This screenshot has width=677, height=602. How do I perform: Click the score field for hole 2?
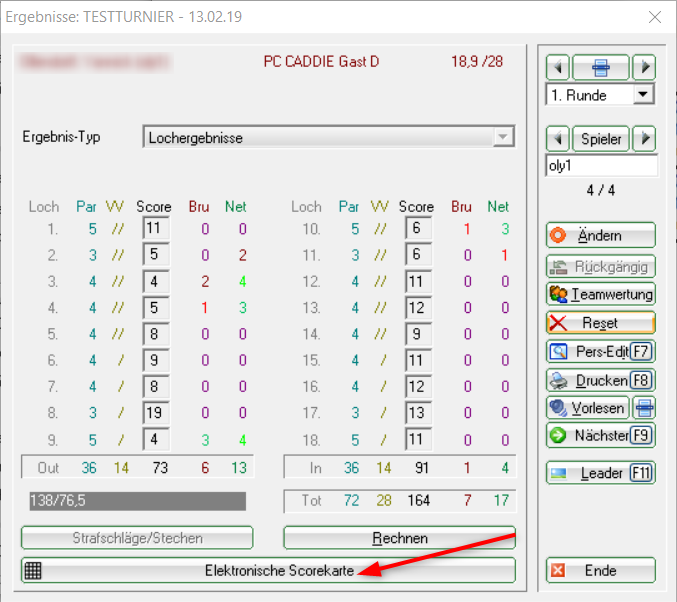[x=156, y=254]
